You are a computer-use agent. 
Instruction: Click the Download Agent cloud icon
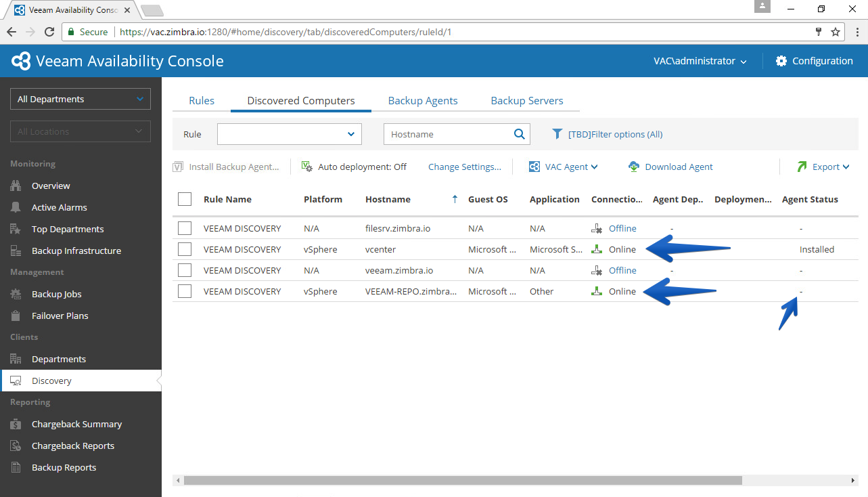(634, 167)
